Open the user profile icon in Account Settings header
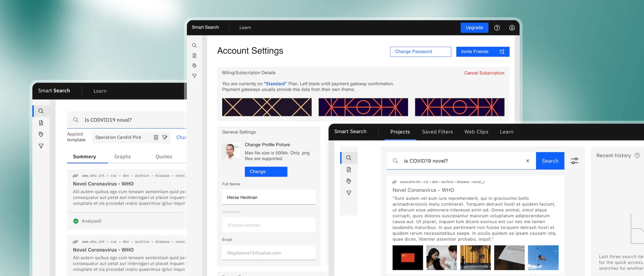Screen dimensions: 644x276 pyautogui.click(x=512, y=28)
